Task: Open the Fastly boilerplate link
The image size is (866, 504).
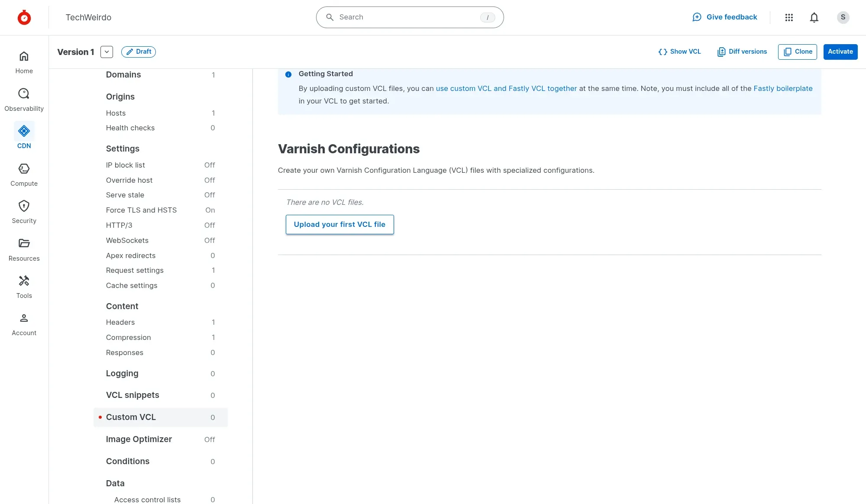Action: 783,88
